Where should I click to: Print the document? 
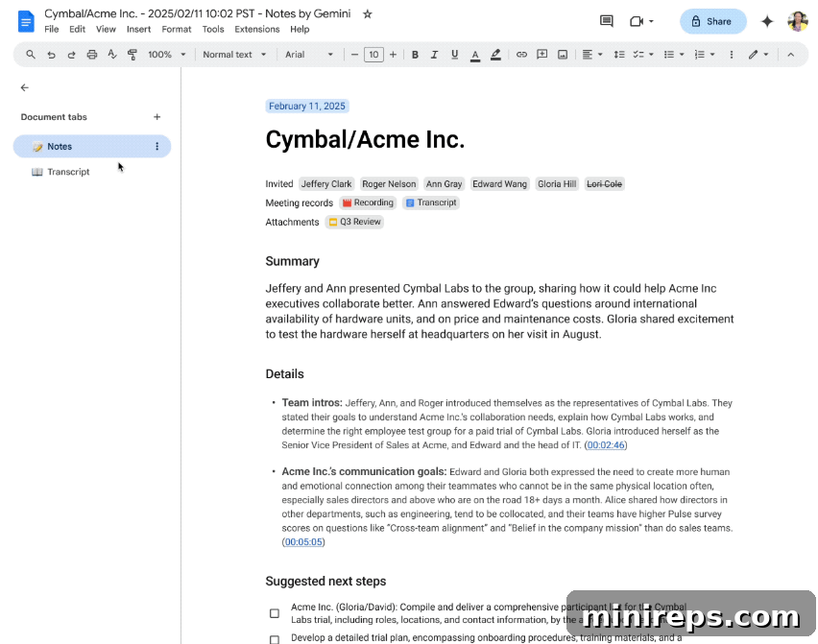[x=92, y=55]
